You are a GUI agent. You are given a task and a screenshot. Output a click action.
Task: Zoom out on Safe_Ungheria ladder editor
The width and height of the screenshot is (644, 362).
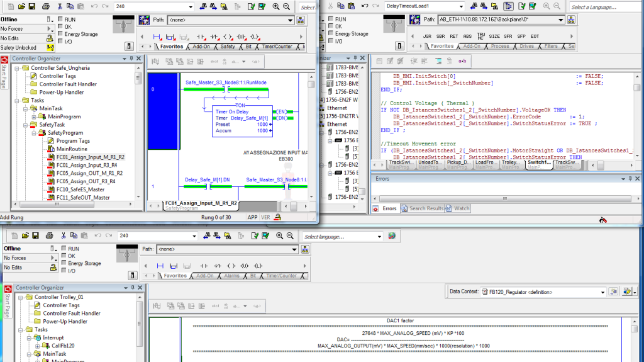pos(286,6)
